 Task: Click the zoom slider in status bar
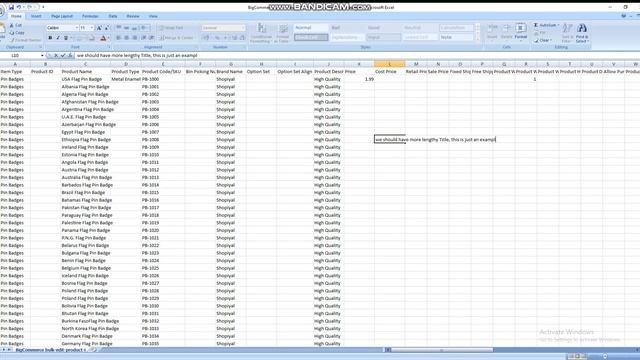tap(605, 356)
